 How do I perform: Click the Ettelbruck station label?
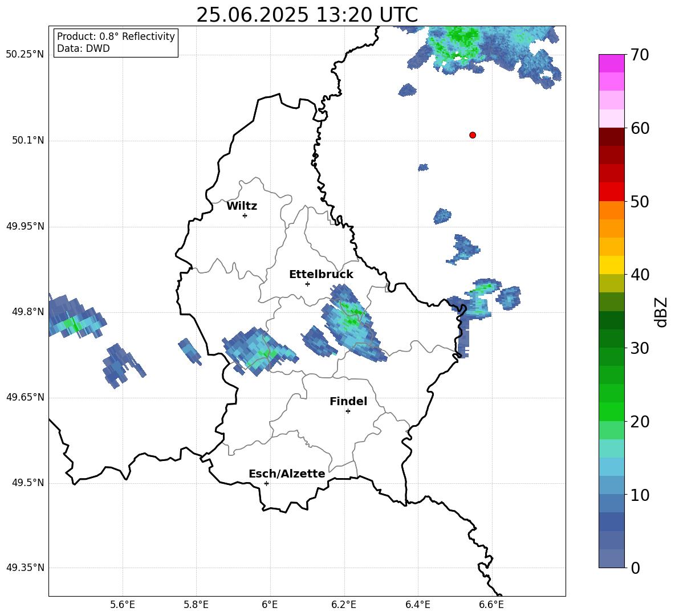point(321,275)
